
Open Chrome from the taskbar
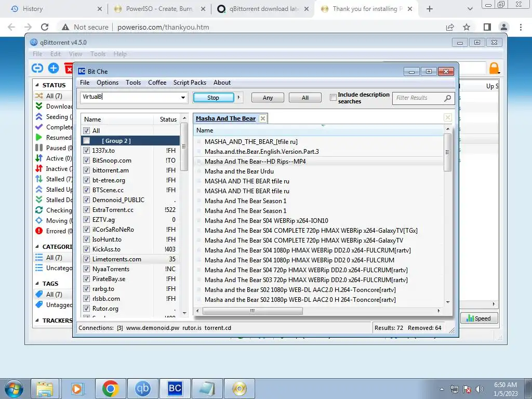pyautogui.click(x=110, y=389)
